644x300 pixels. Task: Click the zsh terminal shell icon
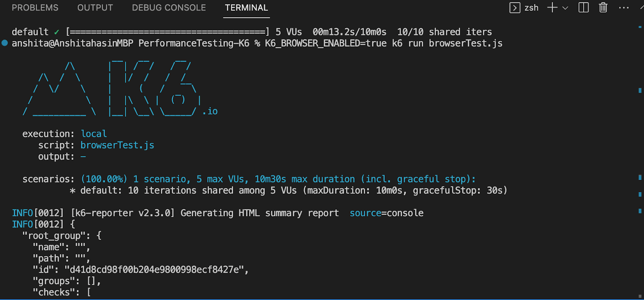tap(514, 8)
